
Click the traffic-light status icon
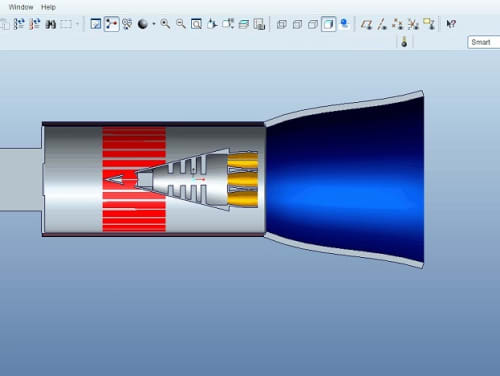click(404, 42)
